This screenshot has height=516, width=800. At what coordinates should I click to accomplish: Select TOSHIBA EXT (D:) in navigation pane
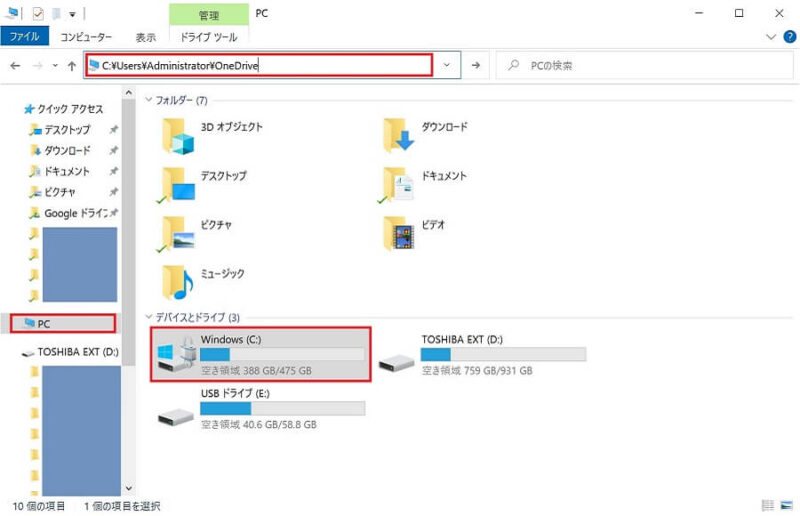click(70, 352)
